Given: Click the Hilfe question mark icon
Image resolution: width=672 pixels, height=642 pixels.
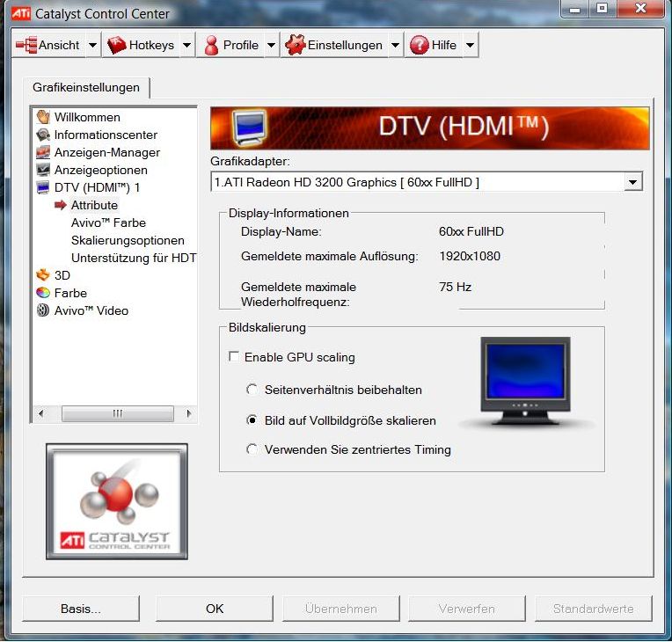Looking at the screenshot, I should (x=420, y=45).
